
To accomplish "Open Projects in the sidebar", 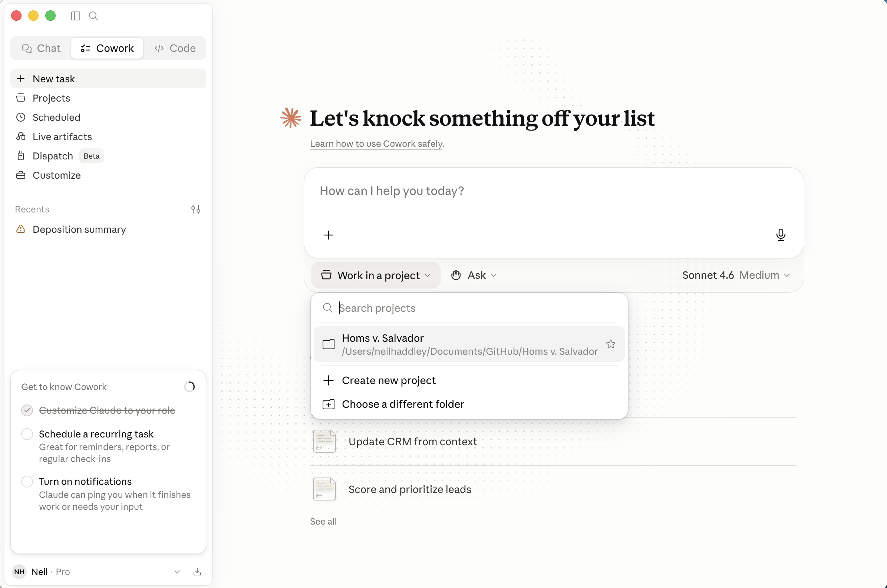I will pyautogui.click(x=108, y=98).
